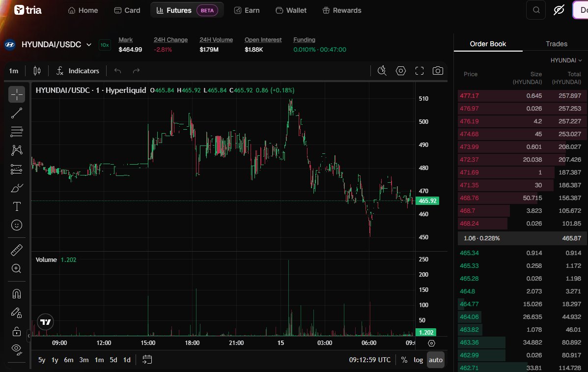Open the 1m timeframe dropdown
This screenshot has height=372, width=588.
coord(13,71)
